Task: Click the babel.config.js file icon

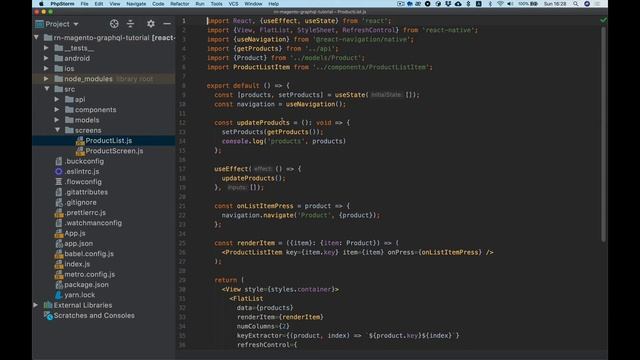Action: pos(59,254)
